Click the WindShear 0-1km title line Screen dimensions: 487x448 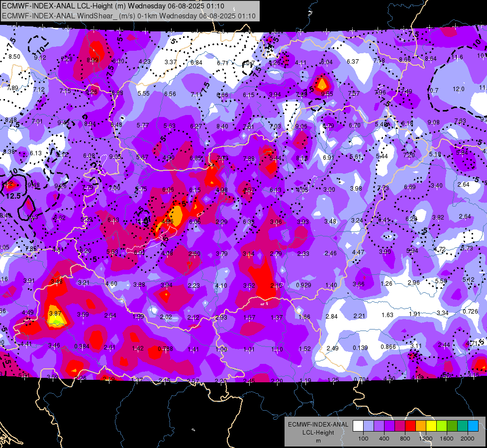[128, 16]
